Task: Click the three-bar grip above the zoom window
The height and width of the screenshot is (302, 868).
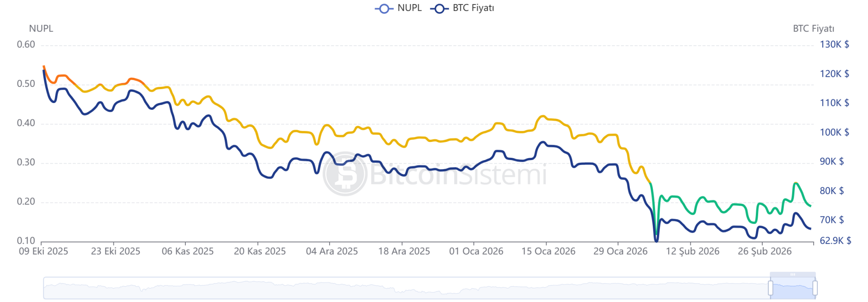Action: point(793,274)
